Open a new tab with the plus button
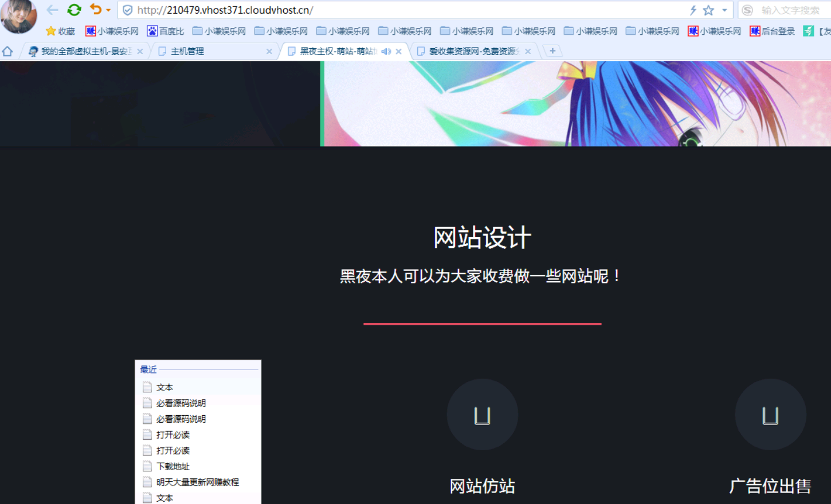The height and width of the screenshot is (504, 831). (552, 51)
